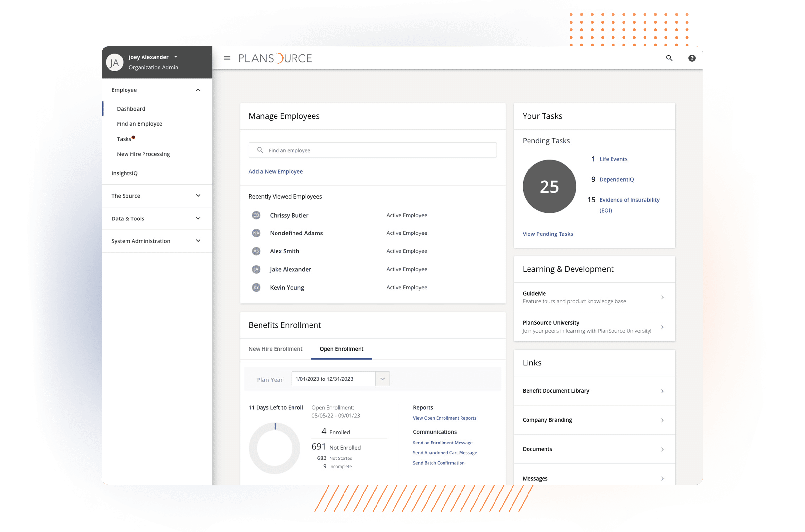Open Evidence of Insurability tasks
This screenshot has width=805, height=532.
629,205
